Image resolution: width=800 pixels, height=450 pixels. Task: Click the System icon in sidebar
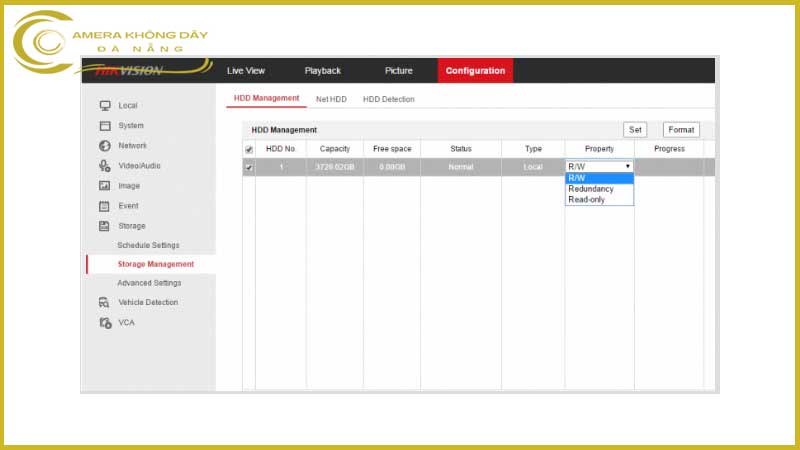click(104, 126)
